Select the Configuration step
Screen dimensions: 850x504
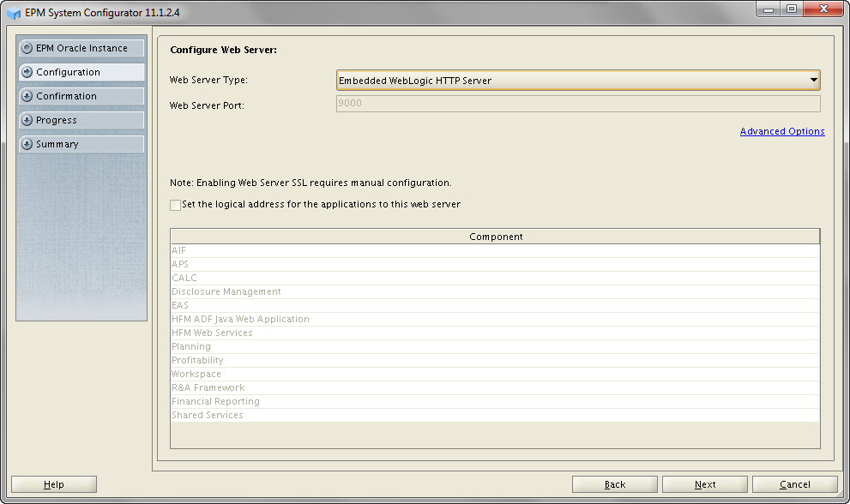click(x=81, y=72)
